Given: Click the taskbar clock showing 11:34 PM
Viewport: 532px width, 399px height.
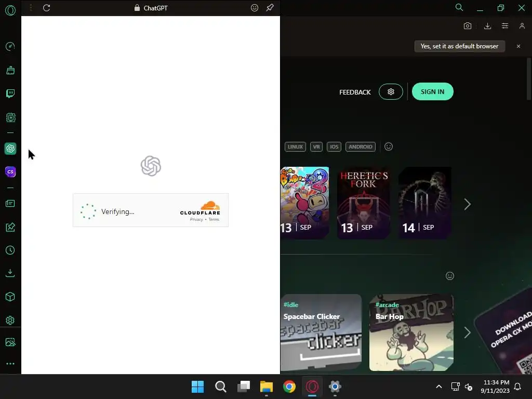Looking at the screenshot, I should (495, 387).
